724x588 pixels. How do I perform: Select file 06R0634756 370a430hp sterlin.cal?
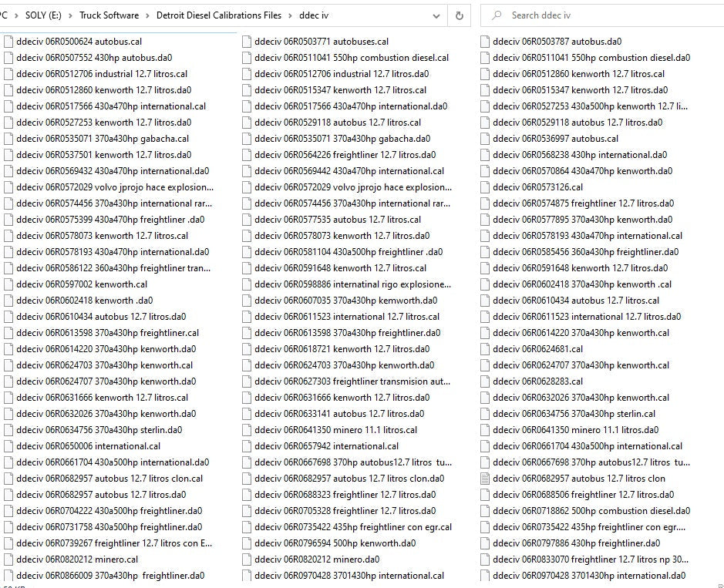[574, 414]
